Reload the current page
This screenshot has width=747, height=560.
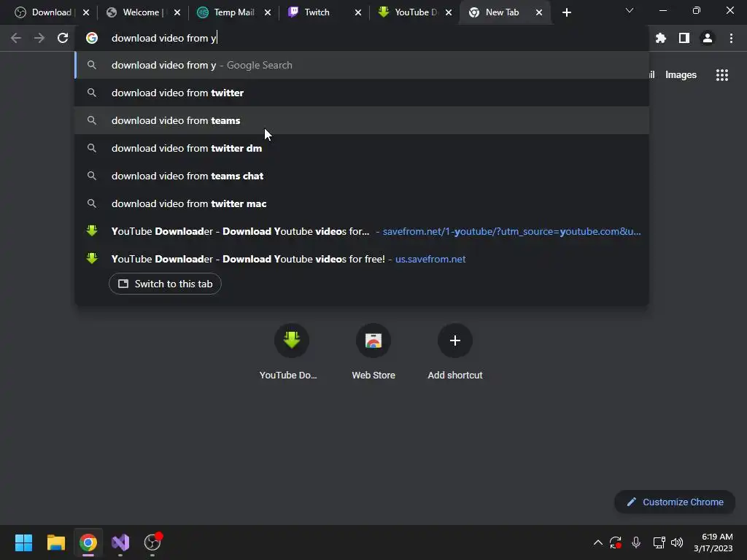point(63,38)
